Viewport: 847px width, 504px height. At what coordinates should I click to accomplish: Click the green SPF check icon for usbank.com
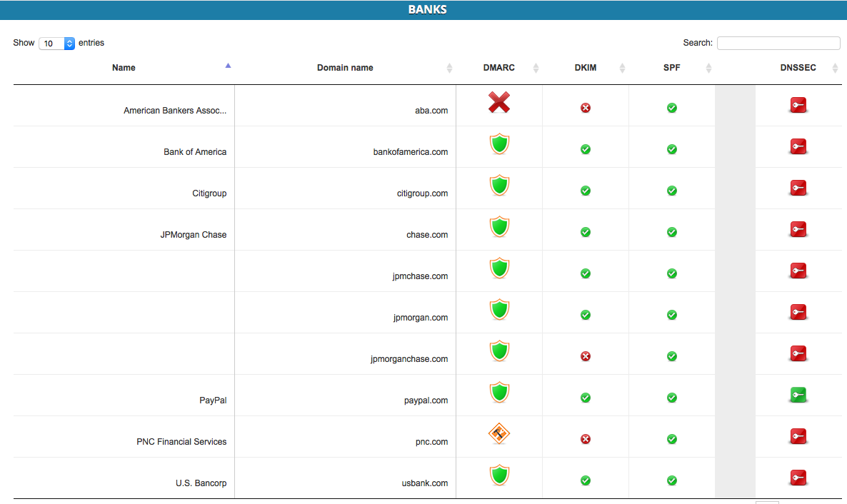point(672,480)
